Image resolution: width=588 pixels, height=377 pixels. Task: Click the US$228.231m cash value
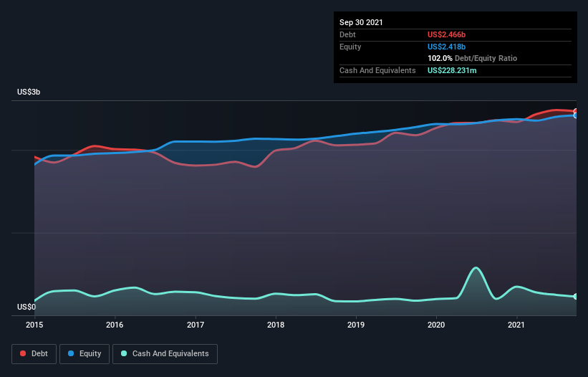point(452,70)
